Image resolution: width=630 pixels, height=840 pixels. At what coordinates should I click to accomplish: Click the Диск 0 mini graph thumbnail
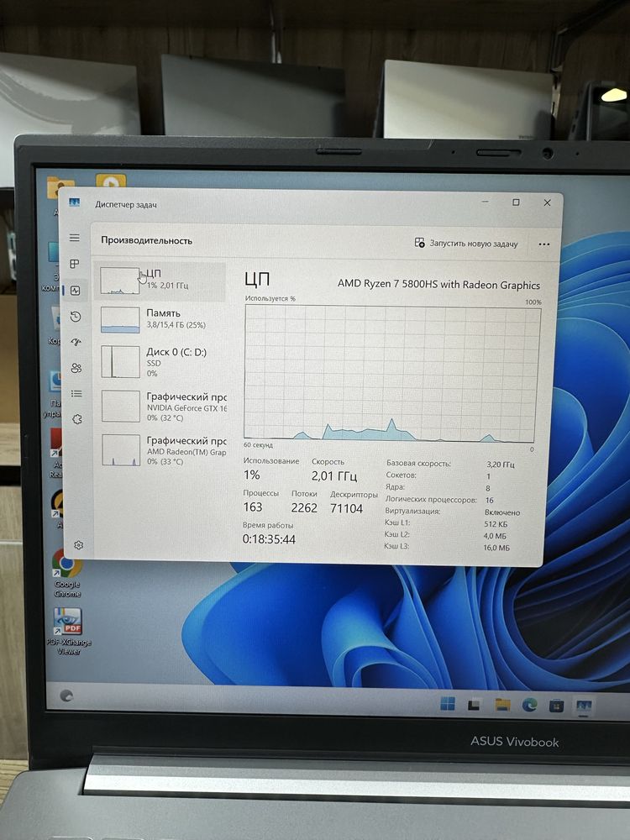coord(120,362)
